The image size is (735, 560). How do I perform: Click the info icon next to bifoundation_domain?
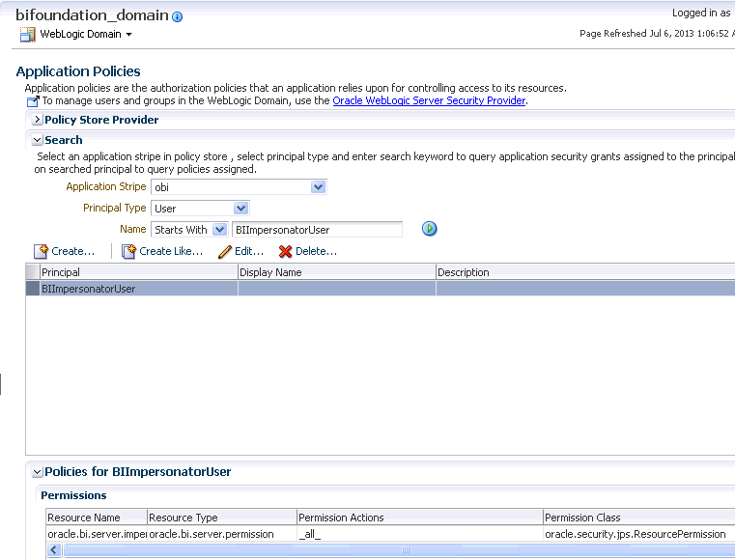[177, 16]
